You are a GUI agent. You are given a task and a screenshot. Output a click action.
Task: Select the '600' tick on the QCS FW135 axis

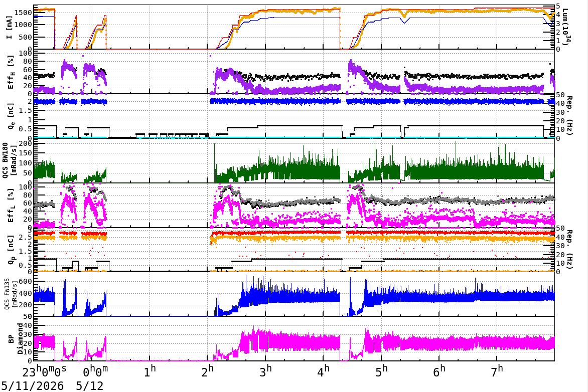[26, 281]
